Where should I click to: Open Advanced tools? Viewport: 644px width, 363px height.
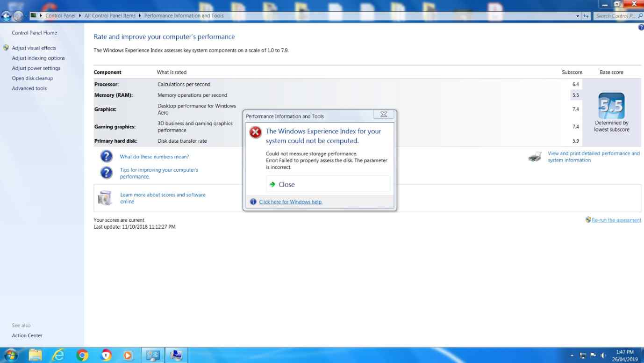(29, 88)
